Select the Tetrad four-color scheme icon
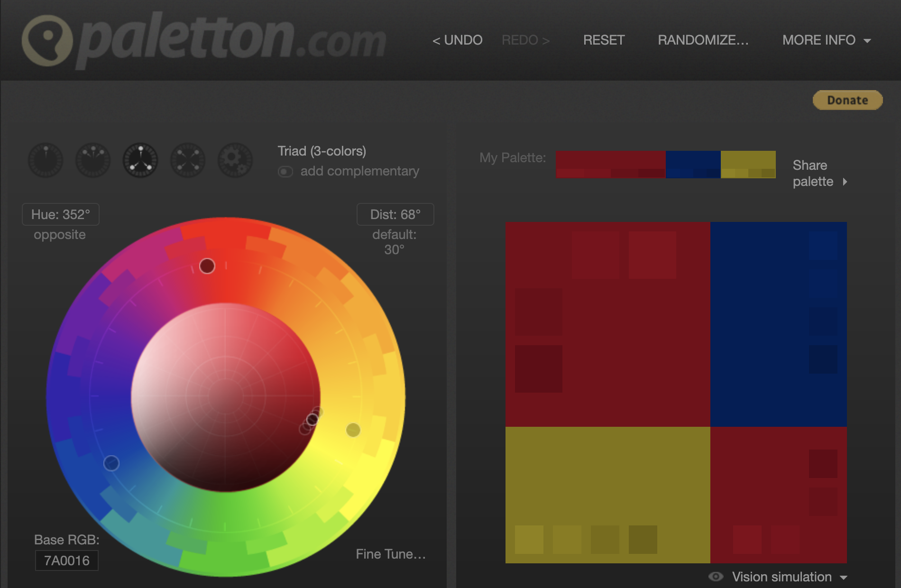Image resolution: width=901 pixels, height=588 pixels. (188, 160)
